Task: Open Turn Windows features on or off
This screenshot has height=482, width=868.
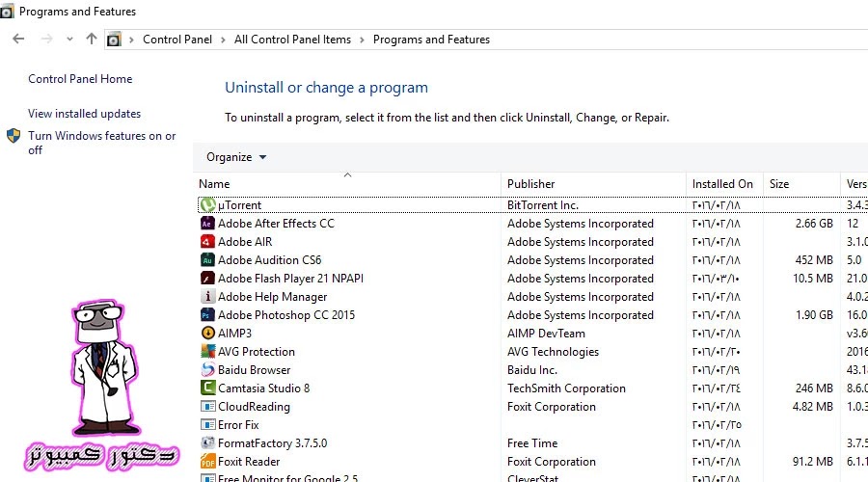Action: click(x=102, y=143)
